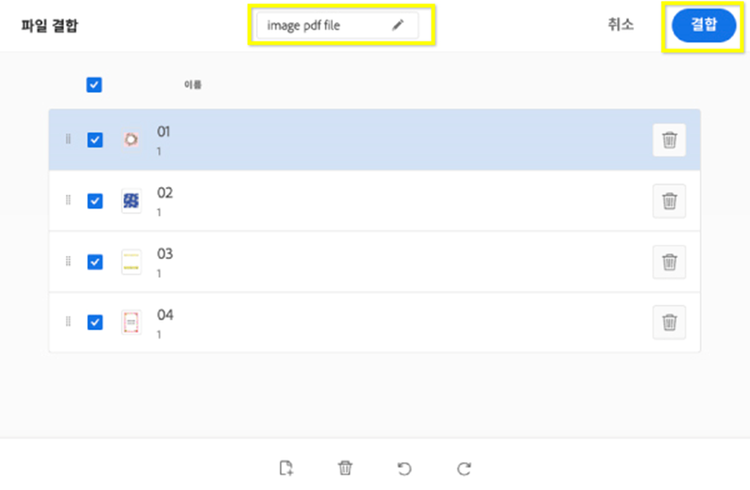This screenshot has width=750, height=490.
Task: Click the drag handle of file 03
Action: (x=68, y=262)
